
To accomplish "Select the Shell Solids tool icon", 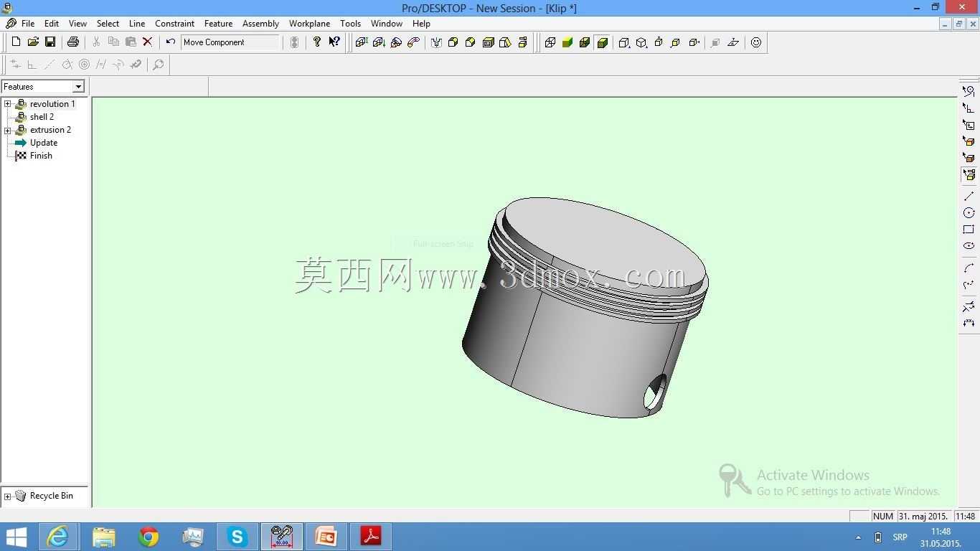I will [x=488, y=42].
